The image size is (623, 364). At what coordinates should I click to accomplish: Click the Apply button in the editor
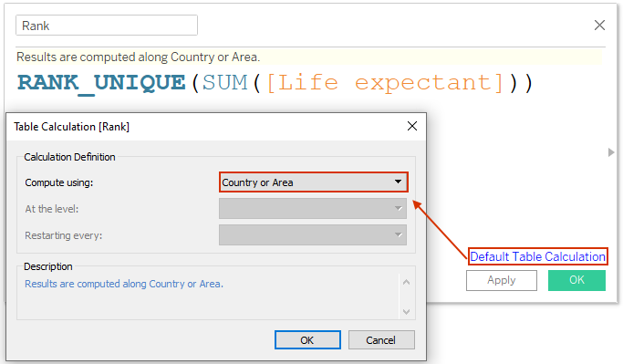(x=502, y=280)
